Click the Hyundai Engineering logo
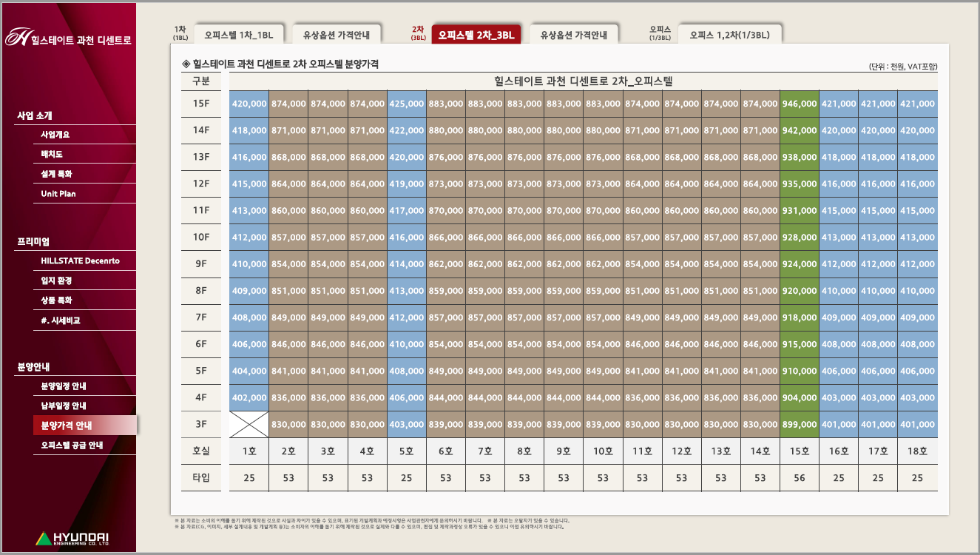This screenshot has width=980, height=555. tap(72, 538)
